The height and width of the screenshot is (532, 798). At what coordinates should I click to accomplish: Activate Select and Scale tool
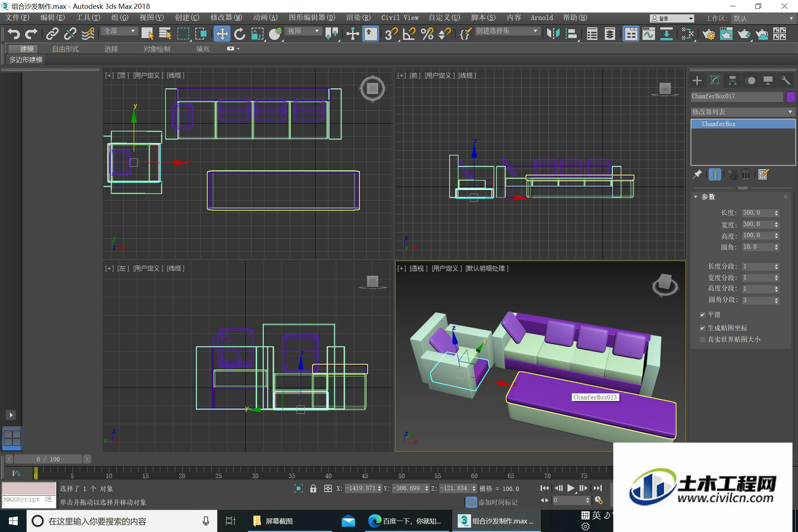tap(258, 34)
